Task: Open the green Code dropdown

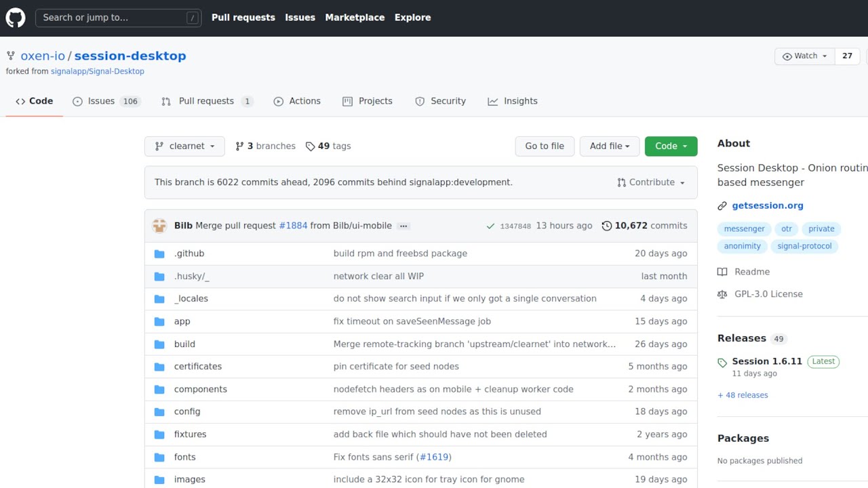Action: [x=671, y=146]
